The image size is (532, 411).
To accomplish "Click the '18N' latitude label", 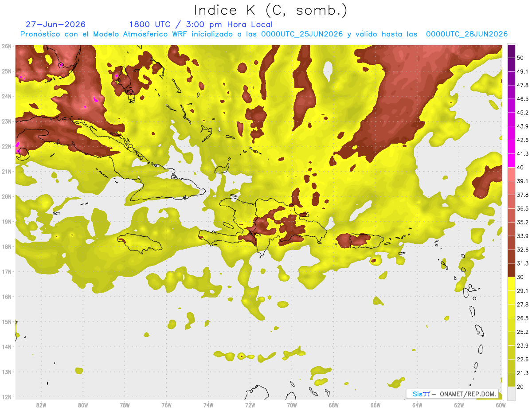I will pos(7,247).
